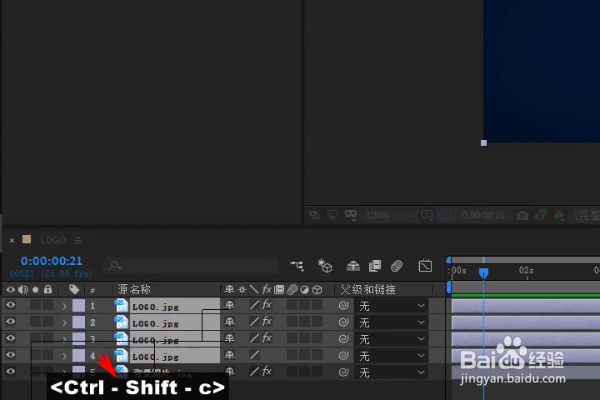
Task: Enable motion blur for the composition
Action: tap(397, 266)
